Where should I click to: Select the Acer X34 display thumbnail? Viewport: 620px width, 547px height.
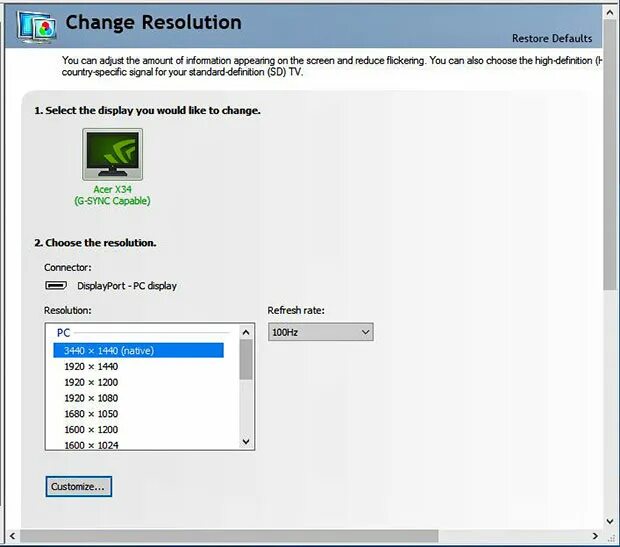(112, 154)
